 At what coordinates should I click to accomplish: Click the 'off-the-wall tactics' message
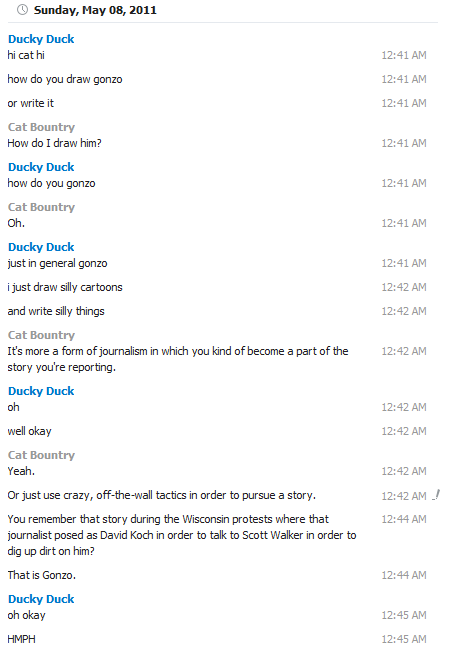[161, 495]
